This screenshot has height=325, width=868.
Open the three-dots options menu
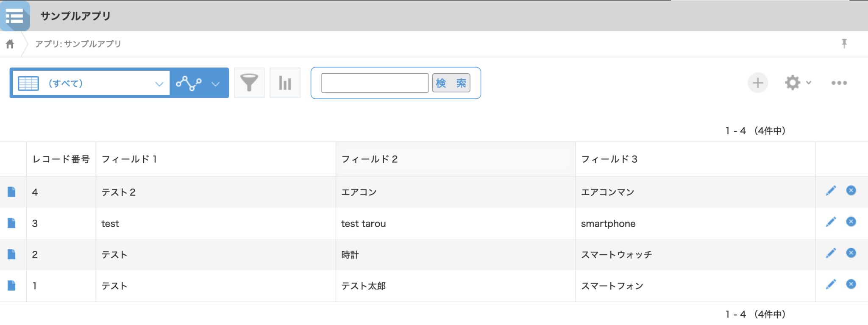(839, 83)
